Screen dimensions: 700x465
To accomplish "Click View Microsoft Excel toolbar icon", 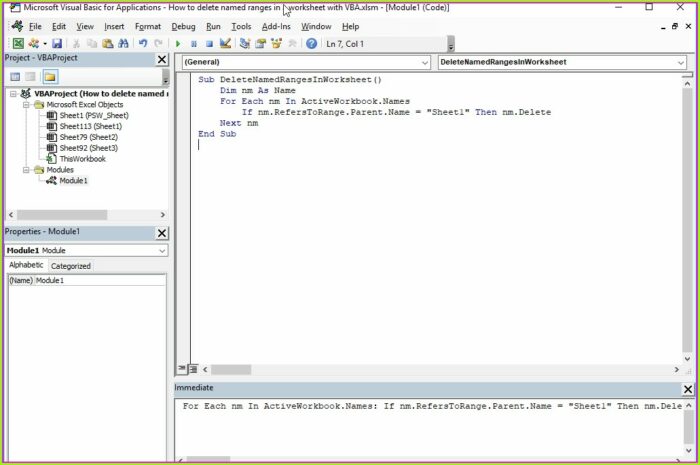I will coord(18,44).
